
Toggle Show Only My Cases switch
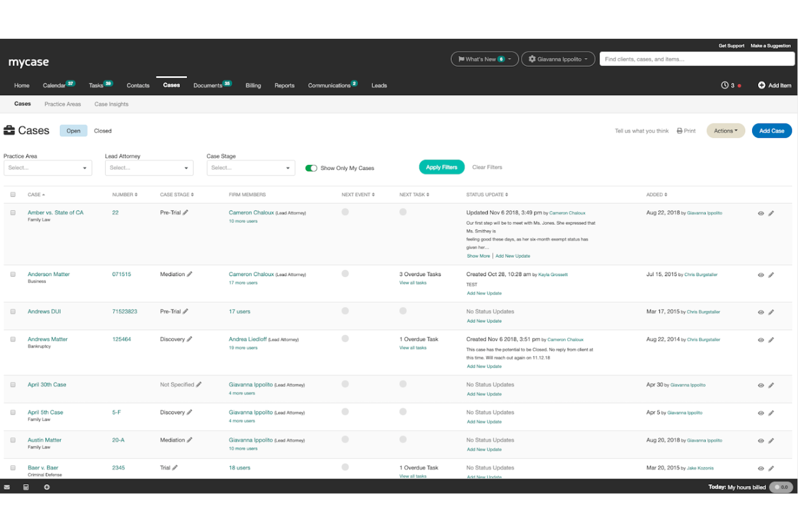(x=311, y=168)
